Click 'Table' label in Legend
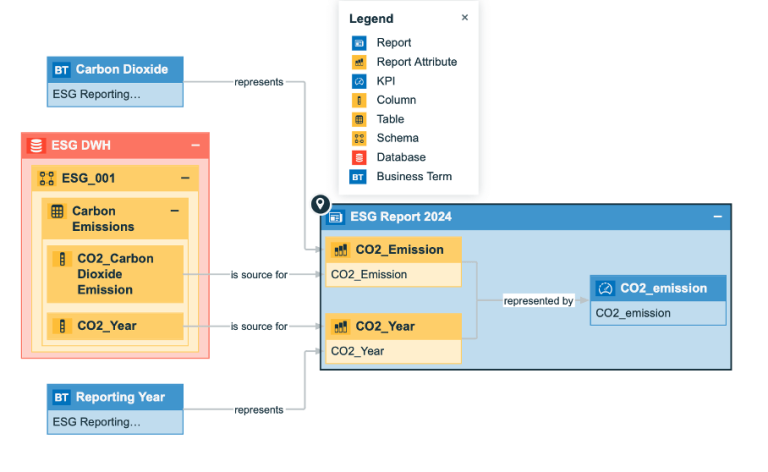The image size is (768, 472). point(390,119)
